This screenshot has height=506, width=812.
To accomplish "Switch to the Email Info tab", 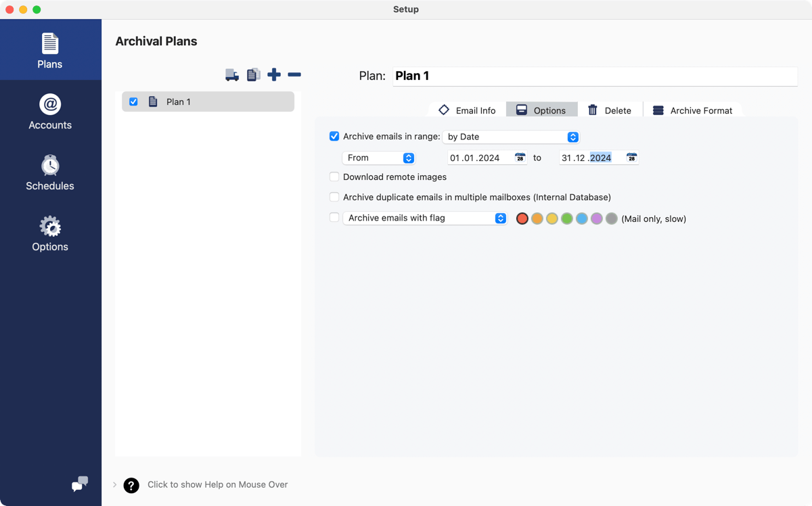I will point(466,110).
